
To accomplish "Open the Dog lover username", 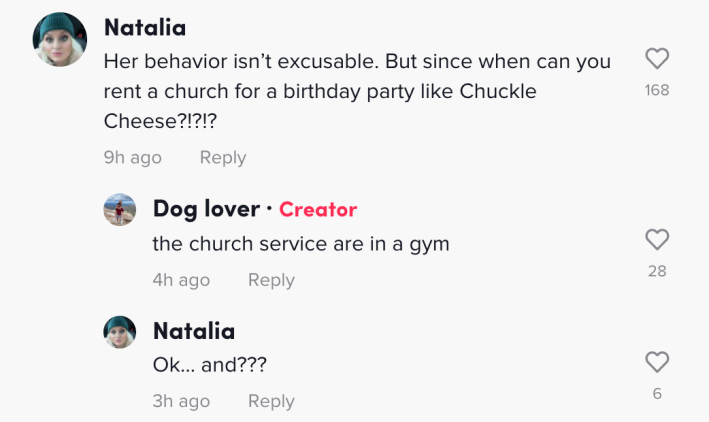I will (x=205, y=209).
